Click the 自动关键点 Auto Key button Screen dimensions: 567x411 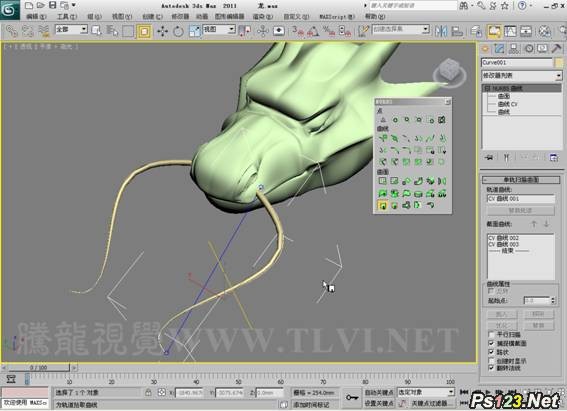click(x=379, y=392)
